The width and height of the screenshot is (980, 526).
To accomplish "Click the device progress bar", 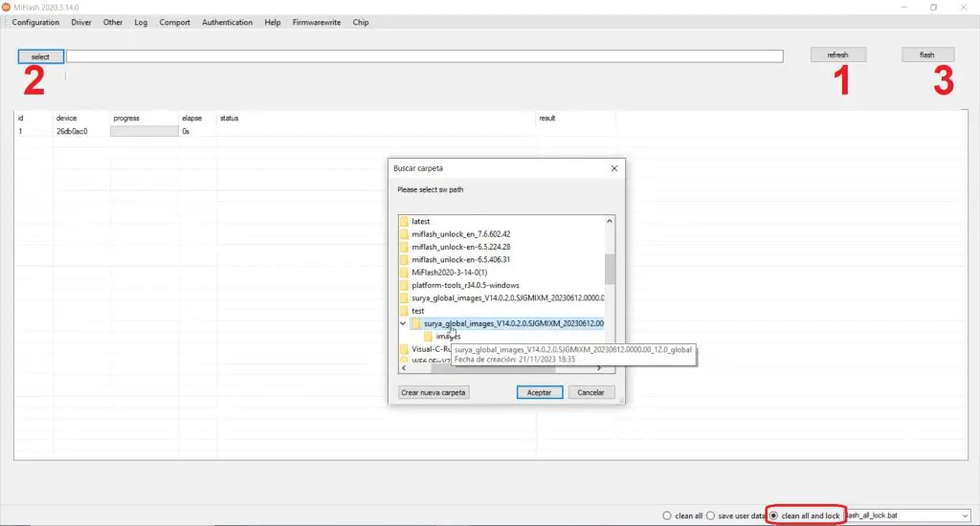I will tap(145, 131).
